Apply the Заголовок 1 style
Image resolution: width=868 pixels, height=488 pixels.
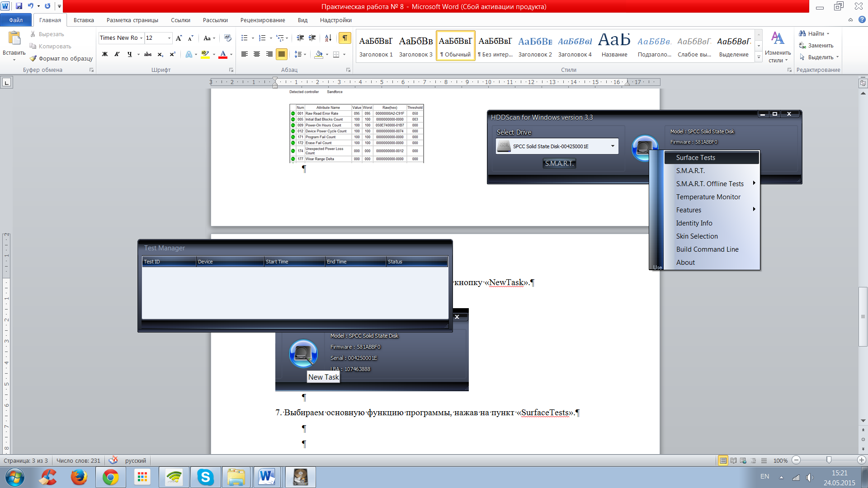[376, 46]
